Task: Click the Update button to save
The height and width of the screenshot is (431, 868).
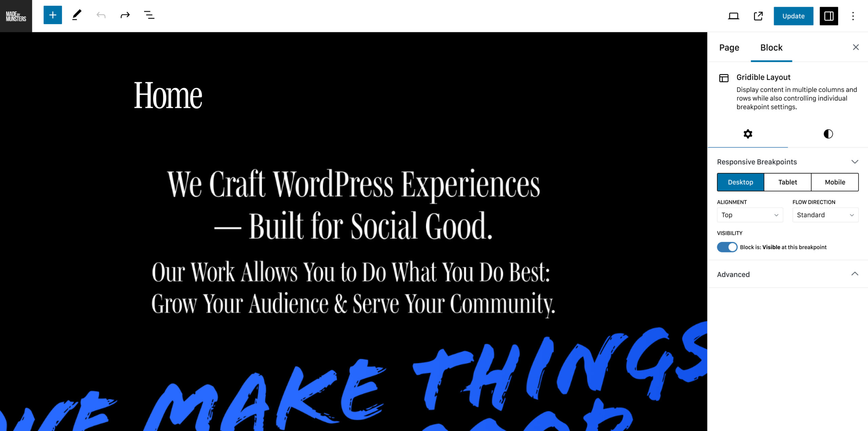Action: pos(793,16)
